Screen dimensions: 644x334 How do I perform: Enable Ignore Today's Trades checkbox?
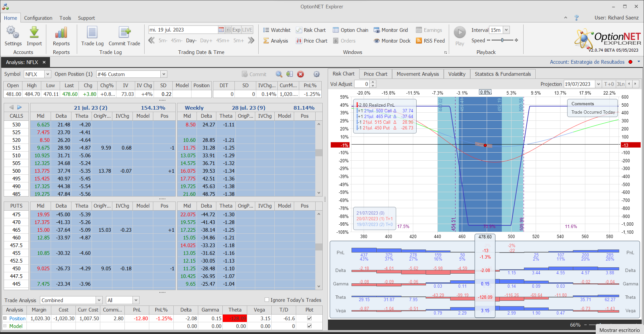click(267, 300)
